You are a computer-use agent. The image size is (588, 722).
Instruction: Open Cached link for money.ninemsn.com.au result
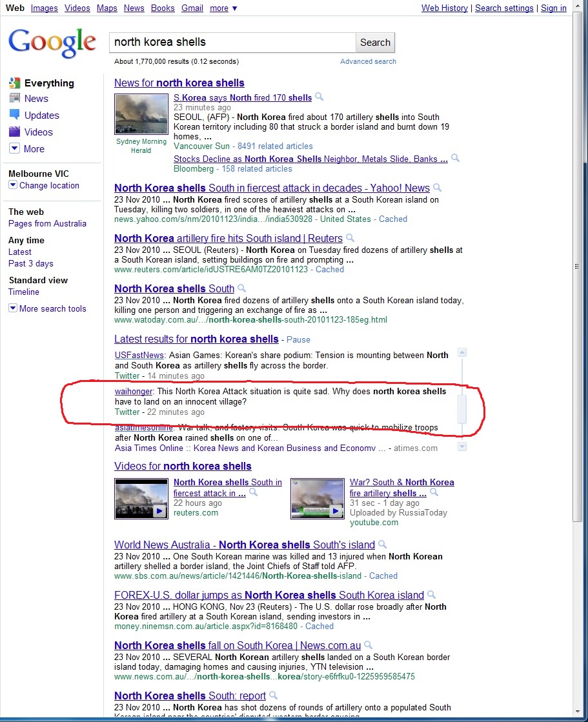click(x=319, y=626)
